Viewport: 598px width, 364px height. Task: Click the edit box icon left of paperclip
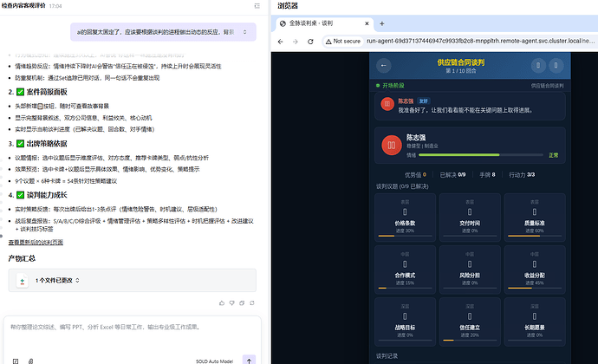[x=16, y=361]
